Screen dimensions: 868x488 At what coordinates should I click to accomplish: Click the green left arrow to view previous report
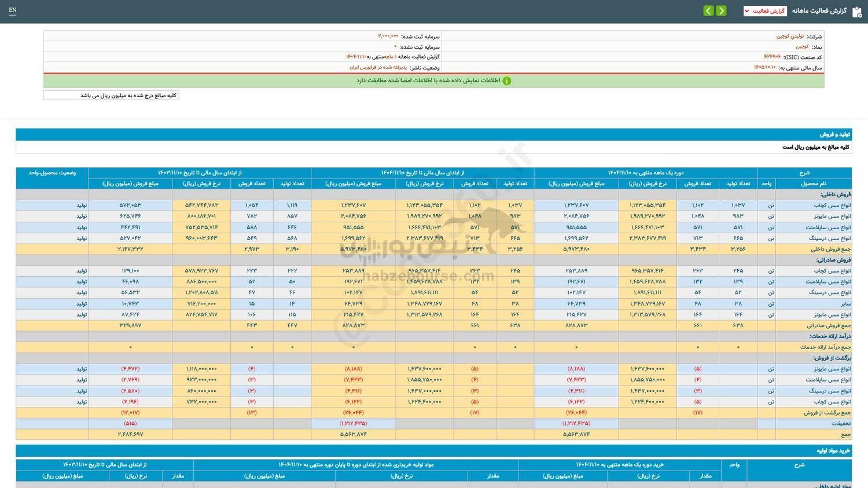708,10
